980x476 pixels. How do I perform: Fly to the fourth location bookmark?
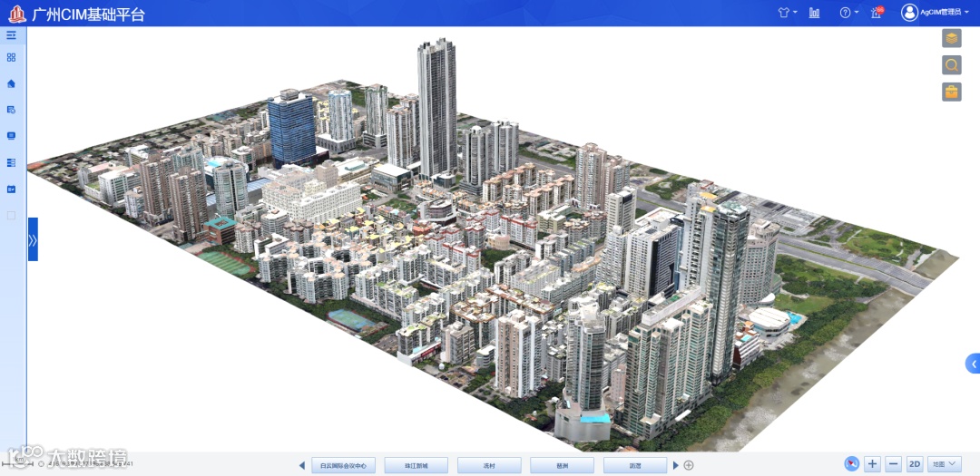[562, 465]
